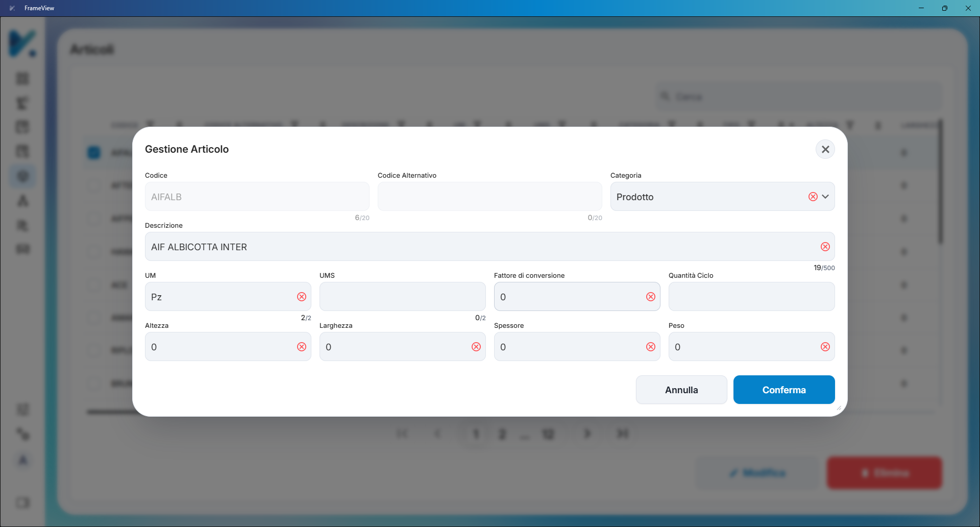This screenshot has height=527, width=980.
Task: Go to the next page in pagination
Action: 587,434
